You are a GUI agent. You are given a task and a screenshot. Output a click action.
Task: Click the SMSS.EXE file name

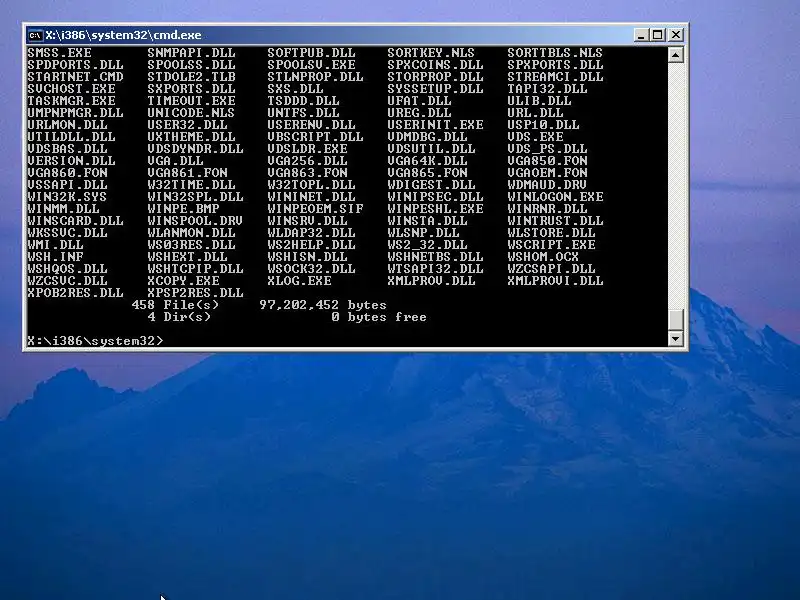coord(60,53)
